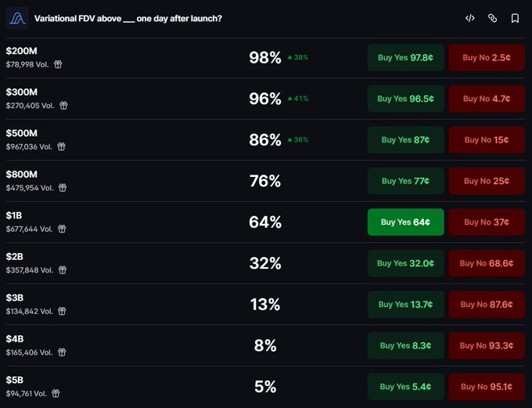Select highlighted Buy Yes 64¢ button
The width and height of the screenshot is (532, 408).
[406, 222]
